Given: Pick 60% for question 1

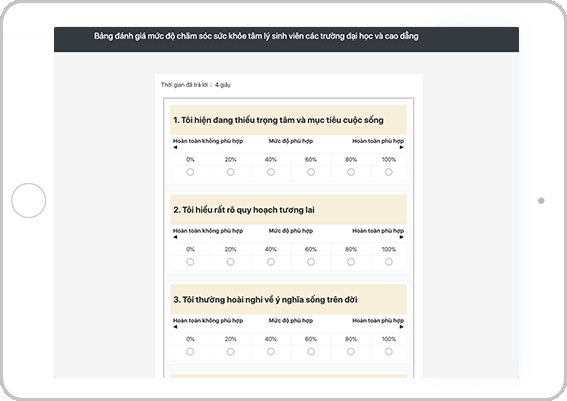Looking at the screenshot, I should [x=311, y=172].
